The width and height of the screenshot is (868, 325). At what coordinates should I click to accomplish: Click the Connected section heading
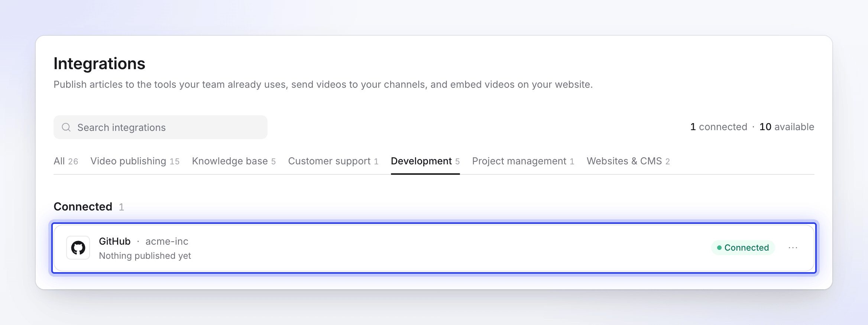coord(83,206)
